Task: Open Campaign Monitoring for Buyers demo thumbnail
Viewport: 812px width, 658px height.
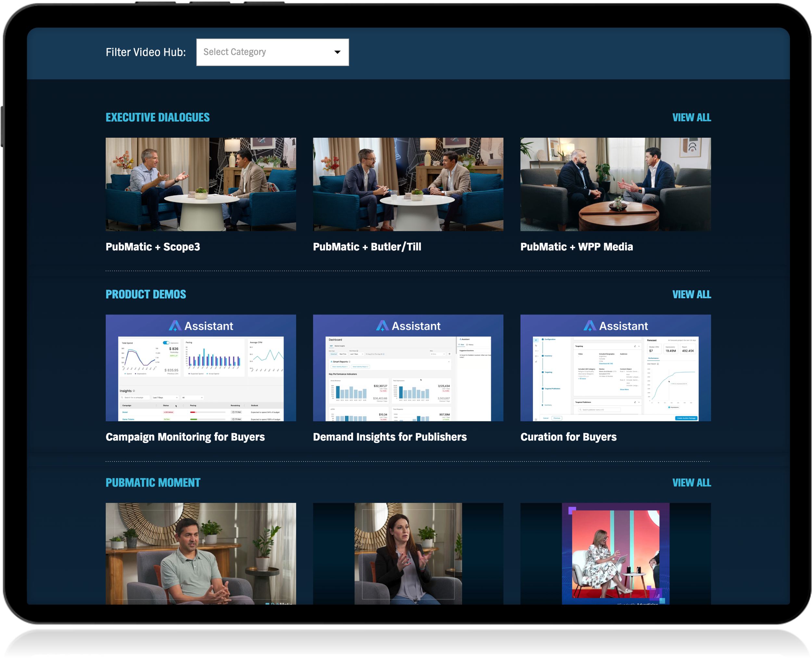Action: pos(201,368)
